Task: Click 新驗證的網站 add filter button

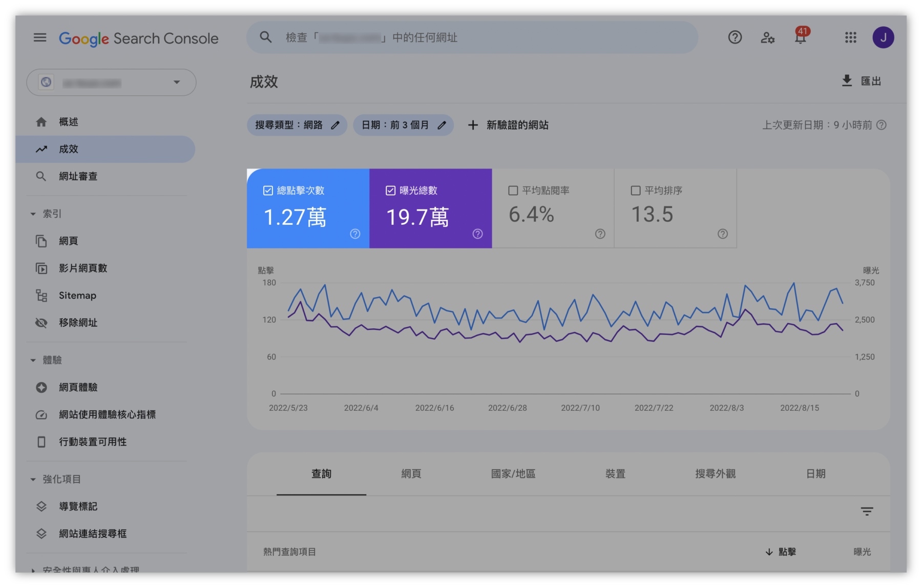Action: click(508, 125)
